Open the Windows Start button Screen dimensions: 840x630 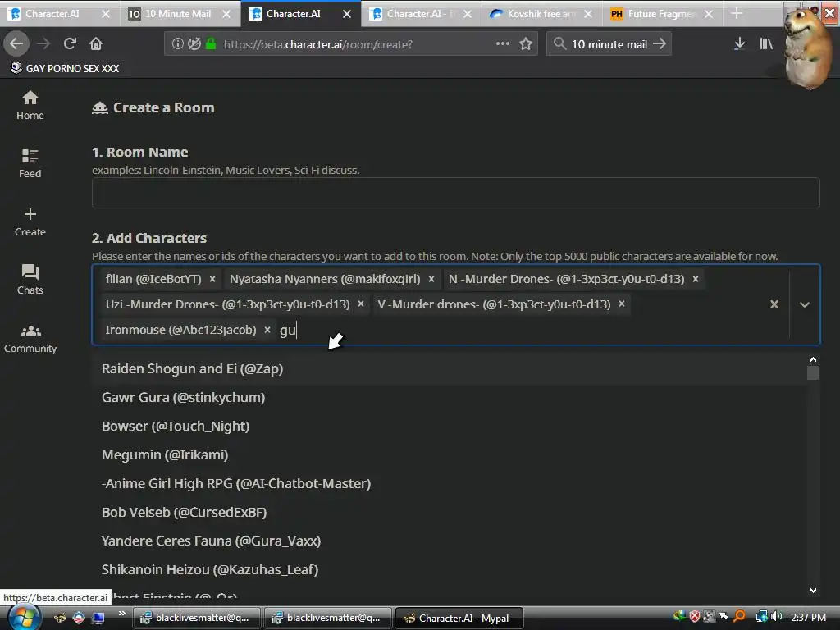24,619
